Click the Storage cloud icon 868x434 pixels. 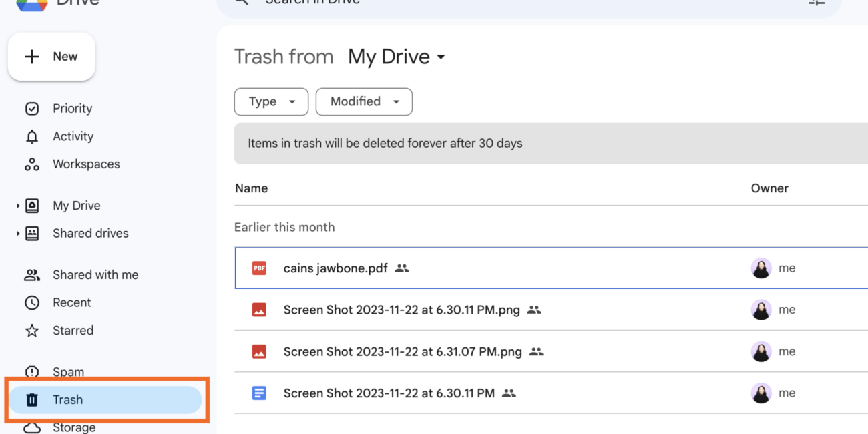coord(31,427)
